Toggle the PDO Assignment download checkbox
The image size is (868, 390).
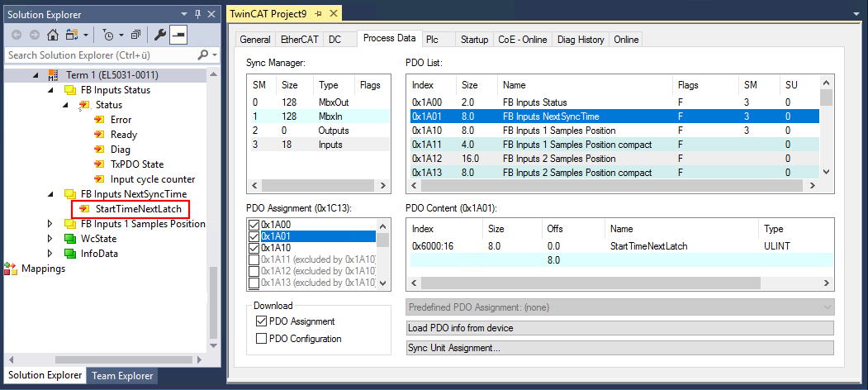(261, 321)
